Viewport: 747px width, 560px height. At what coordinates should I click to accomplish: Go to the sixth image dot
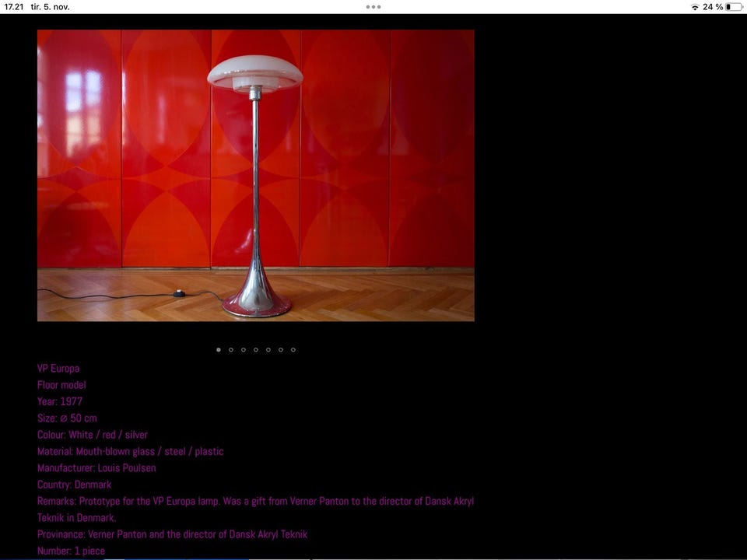[x=281, y=350]
